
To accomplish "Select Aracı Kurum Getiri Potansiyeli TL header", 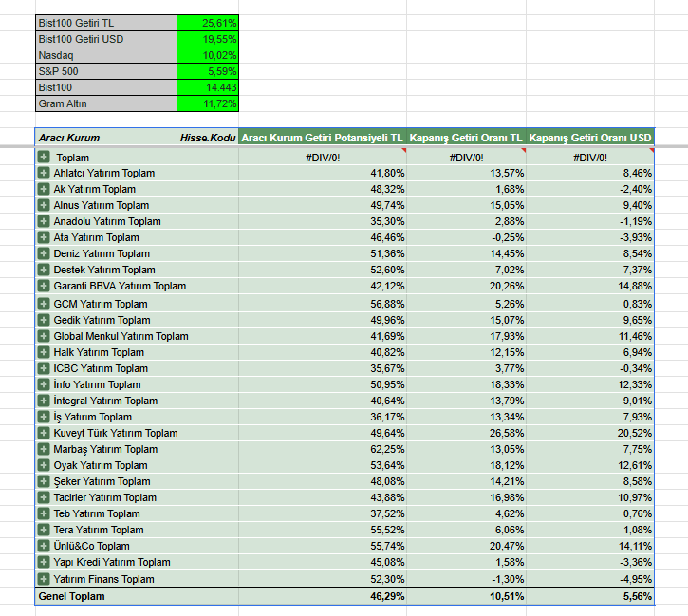I will pyautogui.click(x=323, y=138).
